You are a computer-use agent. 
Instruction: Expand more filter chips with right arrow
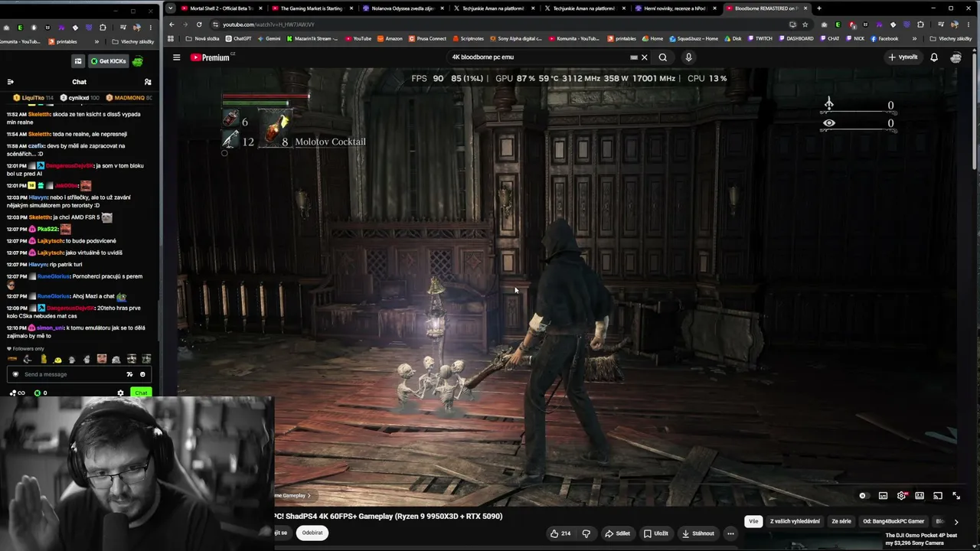pyautogui.click(x=955, y=522)
